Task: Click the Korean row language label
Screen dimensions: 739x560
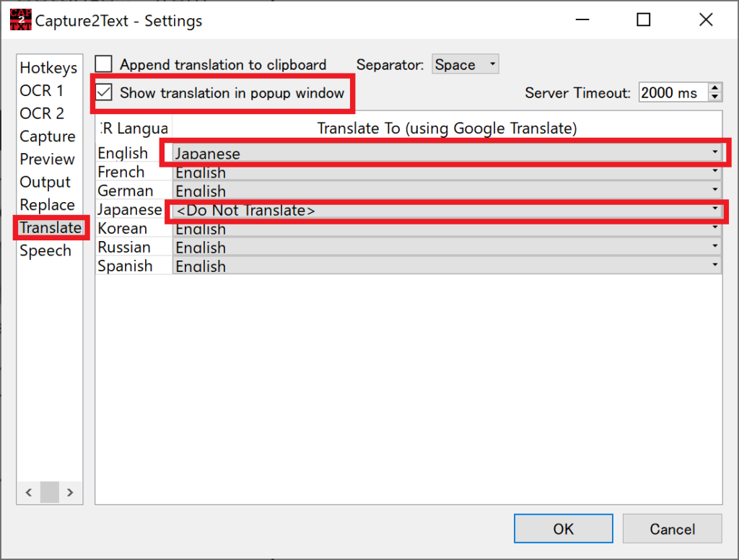Action: 122,228
